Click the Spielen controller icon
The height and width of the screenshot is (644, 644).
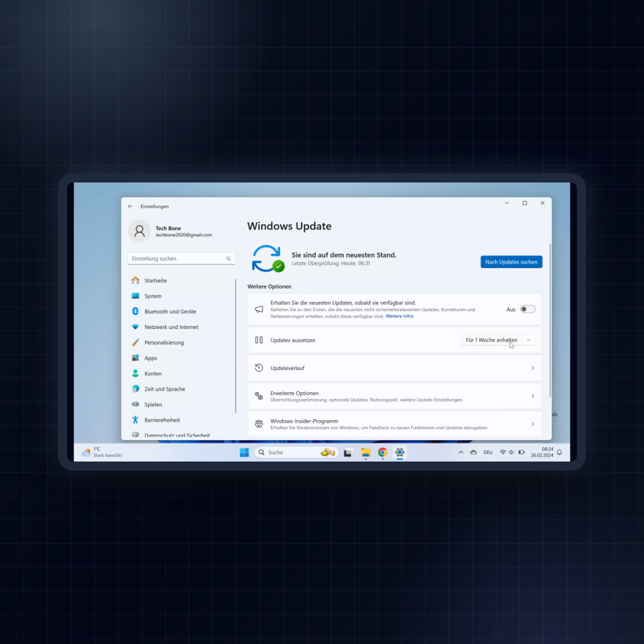point(135,405)
